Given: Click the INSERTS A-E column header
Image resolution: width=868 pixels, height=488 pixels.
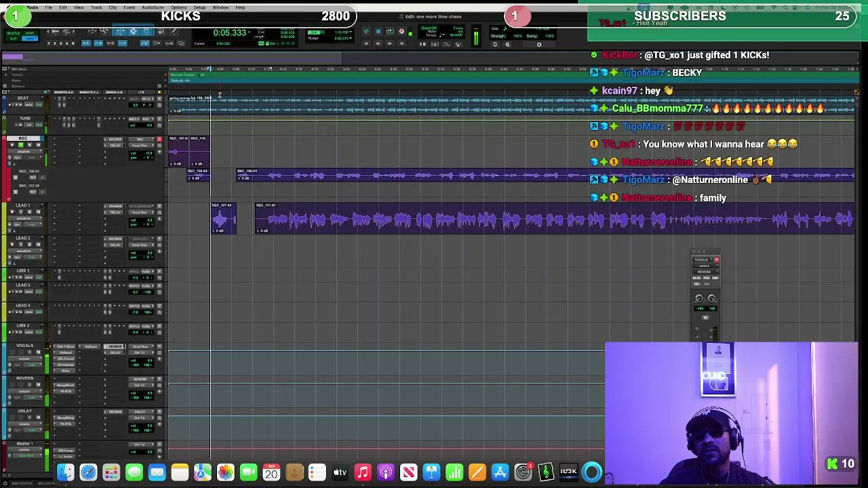Looking at the screenshot, I should click(63, 92).
